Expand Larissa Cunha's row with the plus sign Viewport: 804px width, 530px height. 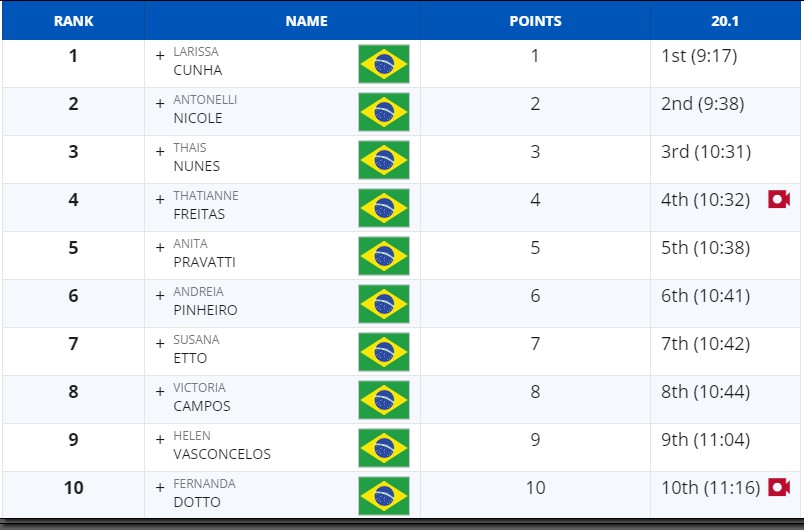click(x=160, y=55)
